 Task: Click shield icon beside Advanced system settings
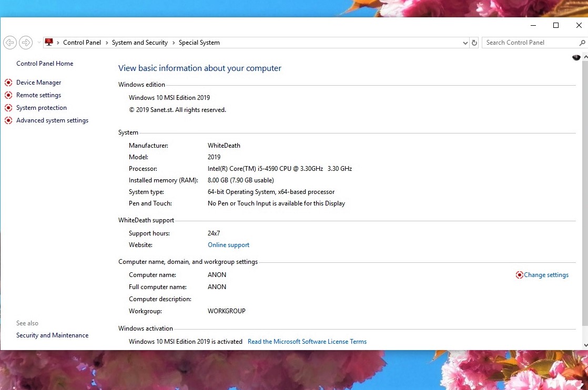click(x=8, y=121)
